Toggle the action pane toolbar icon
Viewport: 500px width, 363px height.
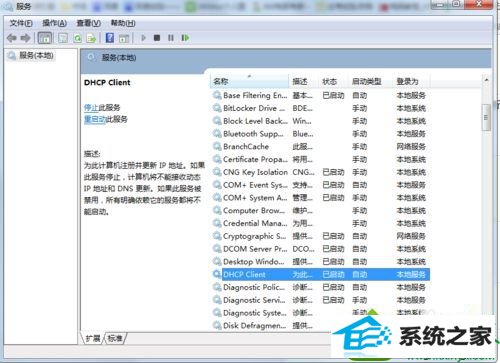(124, 38)
